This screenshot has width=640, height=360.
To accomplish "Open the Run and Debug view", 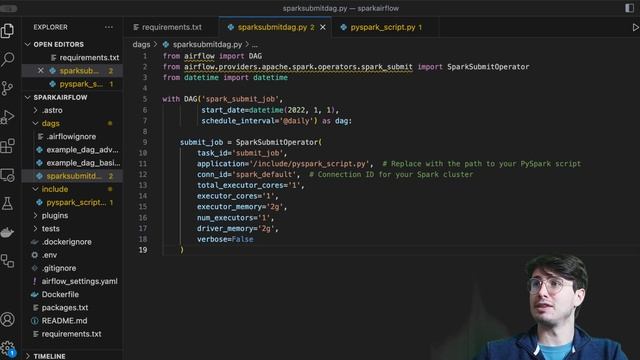I will [x=8, y=117].
